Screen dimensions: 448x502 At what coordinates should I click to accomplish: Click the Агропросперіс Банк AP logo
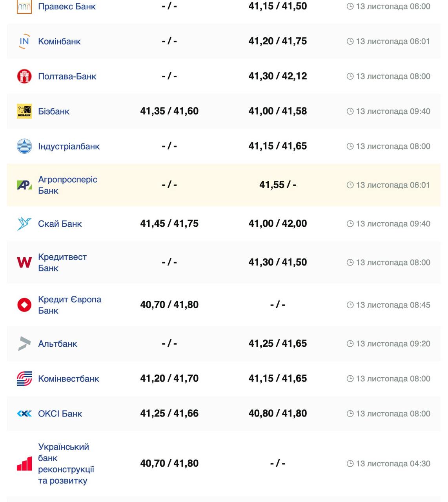point(24,185)
